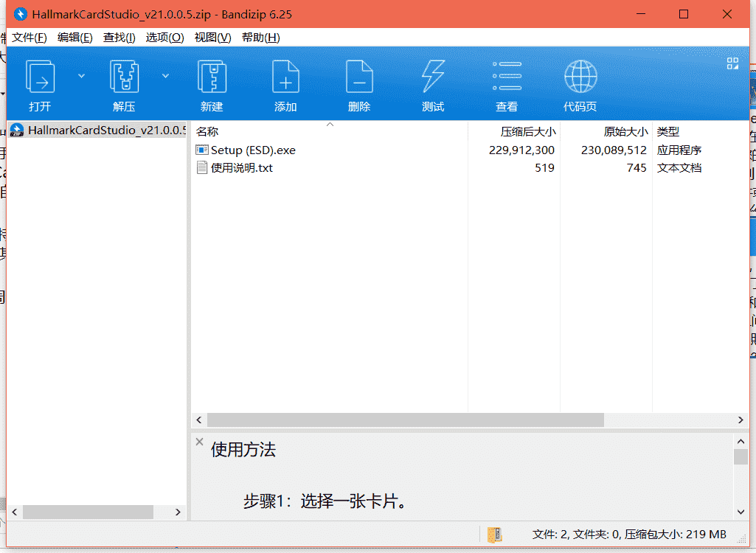Click the Delete (删除) file icon

tap(359, 77)
